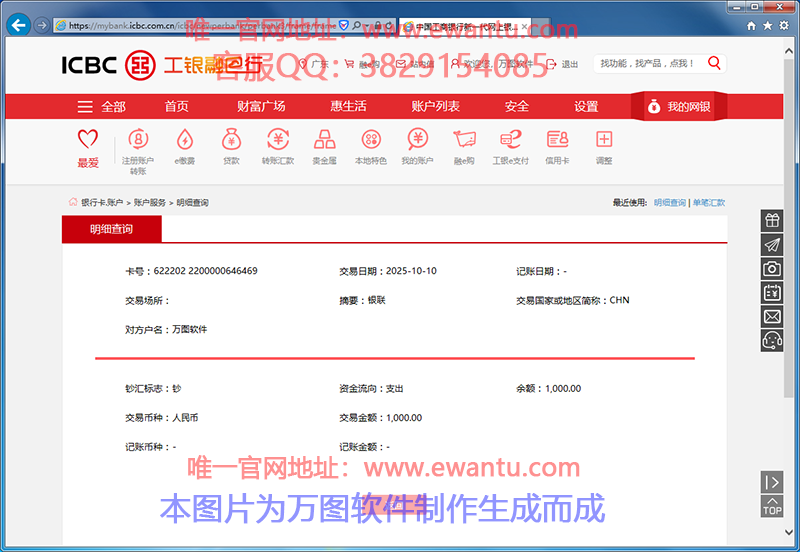Image resolution: width=800 pixels, height=552 pixels.
Task: Open the 账户列表 menu item
Action: coord(436,106)
